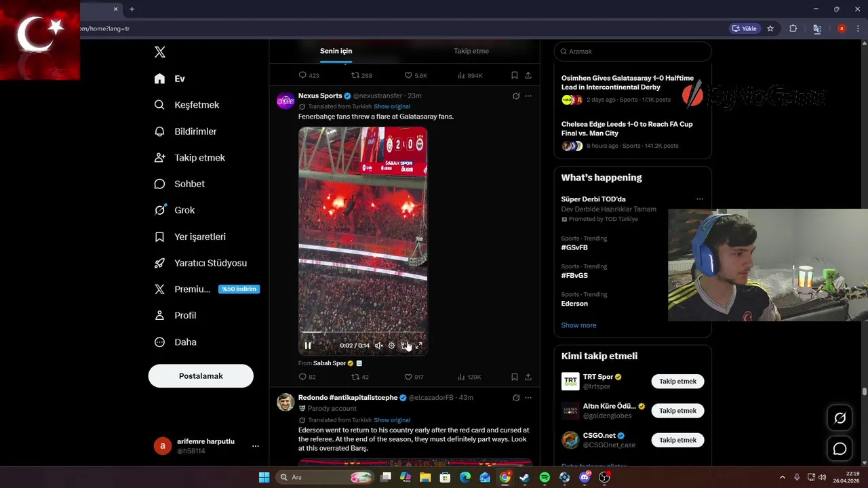The image size is (868, 488).
Task: Share the Nexus Sports post
Action: tap(528, 377)
